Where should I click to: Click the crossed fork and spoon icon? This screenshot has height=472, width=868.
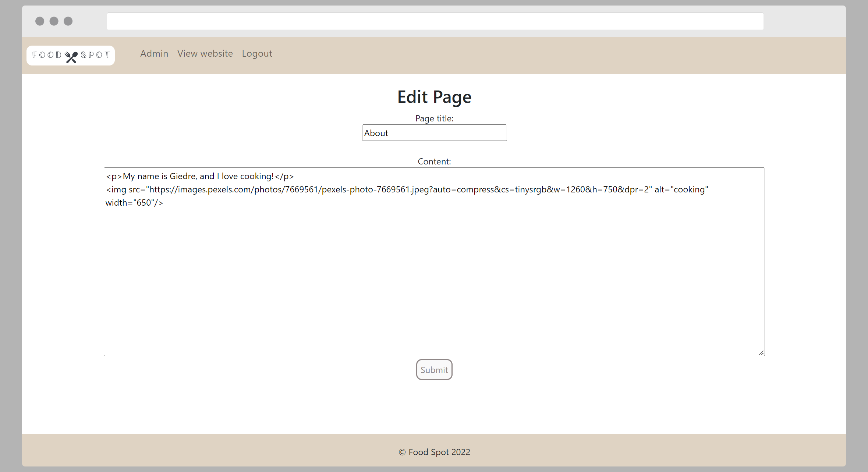[x=71, y=57]
